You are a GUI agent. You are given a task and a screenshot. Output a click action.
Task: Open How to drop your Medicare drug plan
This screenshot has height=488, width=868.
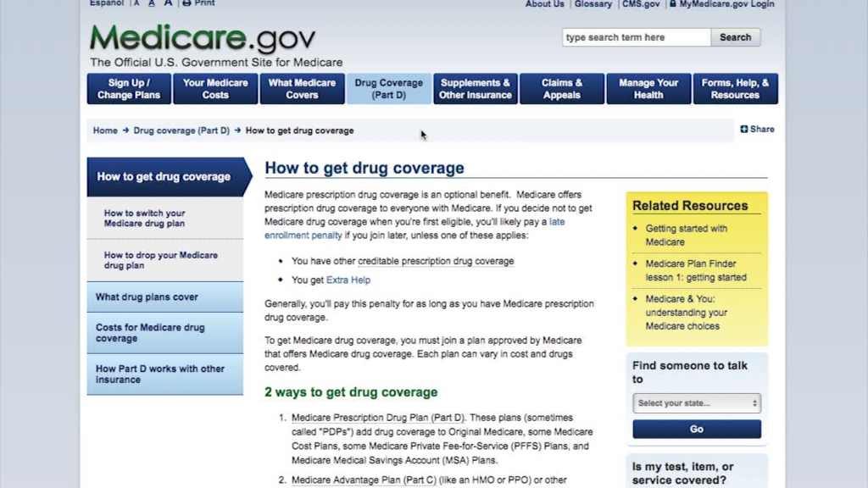pyautogui.click(x=165, y=260)
